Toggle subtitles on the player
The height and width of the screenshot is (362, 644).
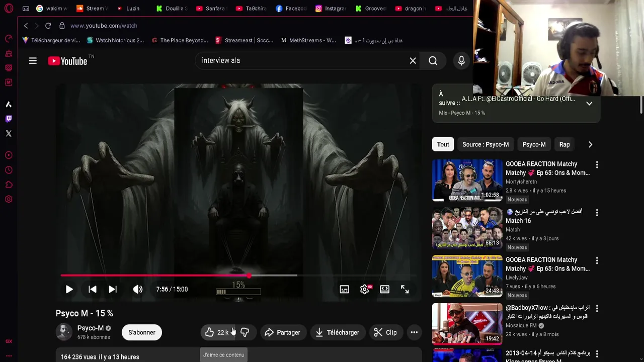pyautogui.click(x=344, y=289)
